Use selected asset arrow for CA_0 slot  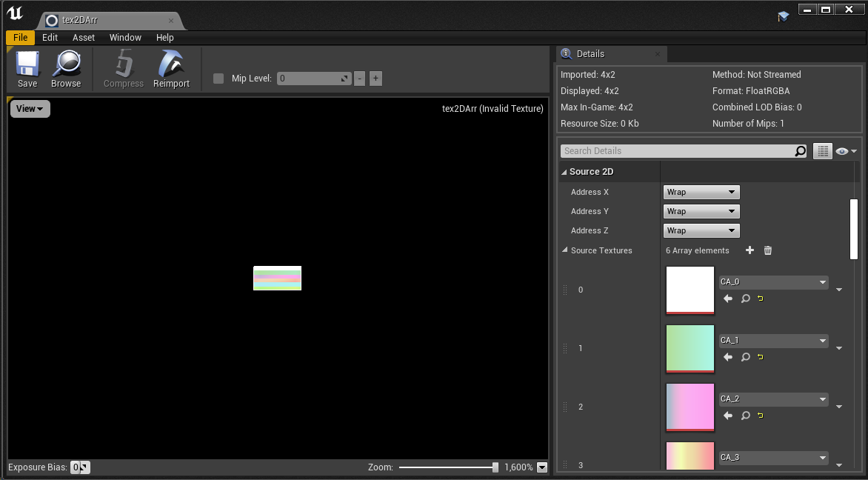(x=727, y=299)
